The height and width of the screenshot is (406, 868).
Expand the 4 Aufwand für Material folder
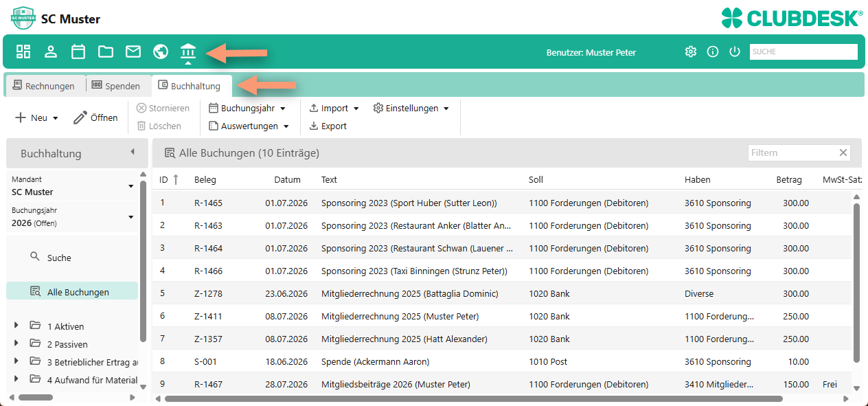(x=16, y=380)
